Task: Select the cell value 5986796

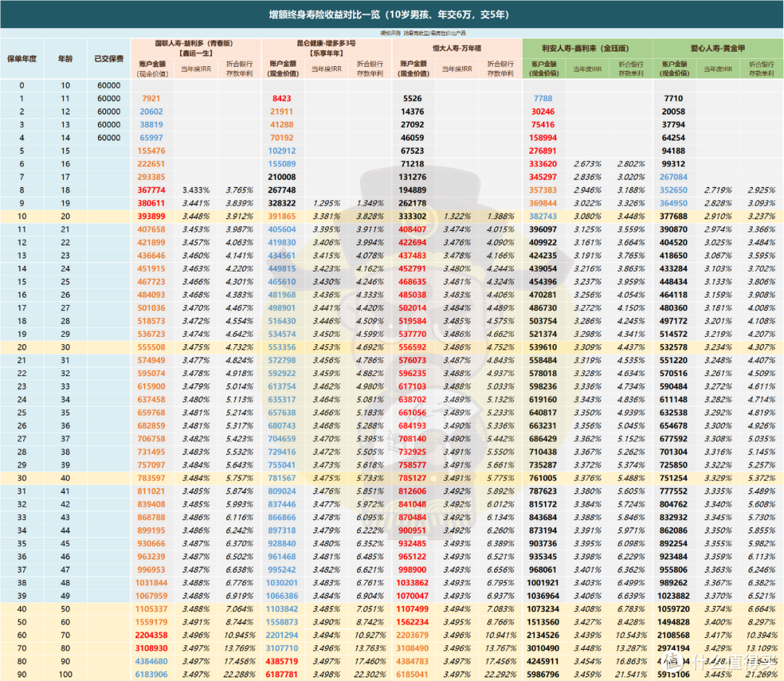Action: click(x=542, y=674)
